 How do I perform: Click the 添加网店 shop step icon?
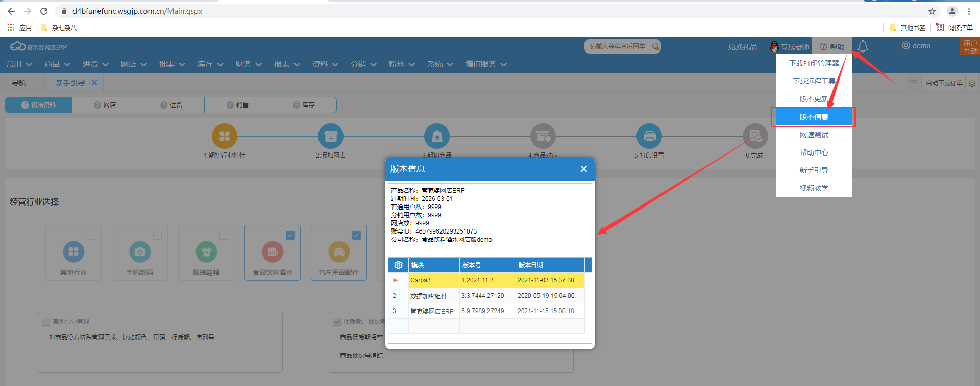pyautogui.click(x=330, y=137)
